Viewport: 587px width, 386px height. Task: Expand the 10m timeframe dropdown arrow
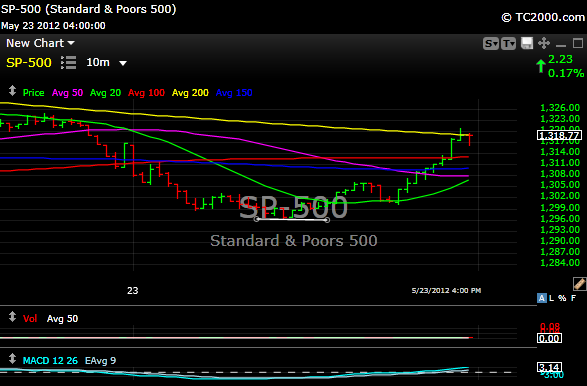(123, 63)
